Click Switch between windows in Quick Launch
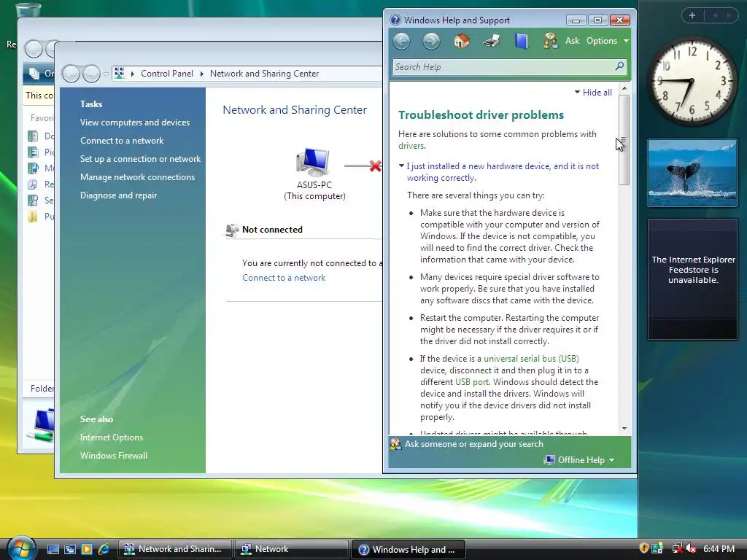The width and height of the screenshot is (747, 560). (69, 549)
